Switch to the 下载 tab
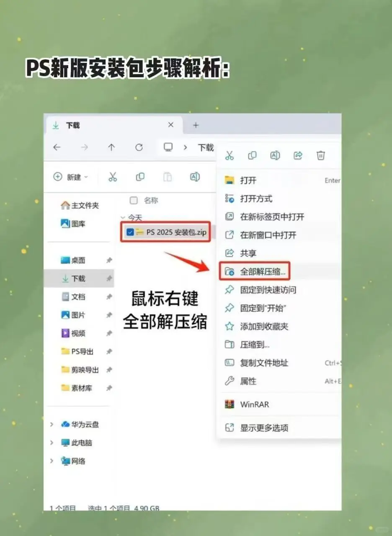392x536 pixels. [x=73, y=125]
